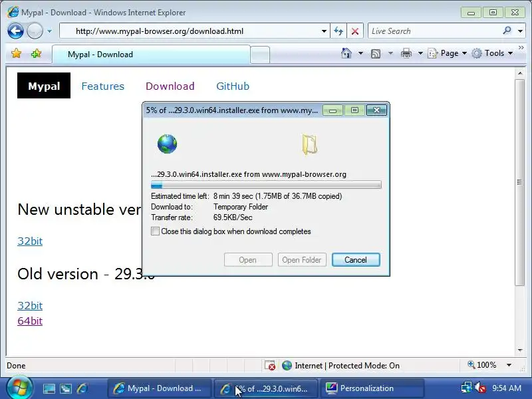
Task: Click the muted volume tray icon
Action: click(x=480, y=388)
